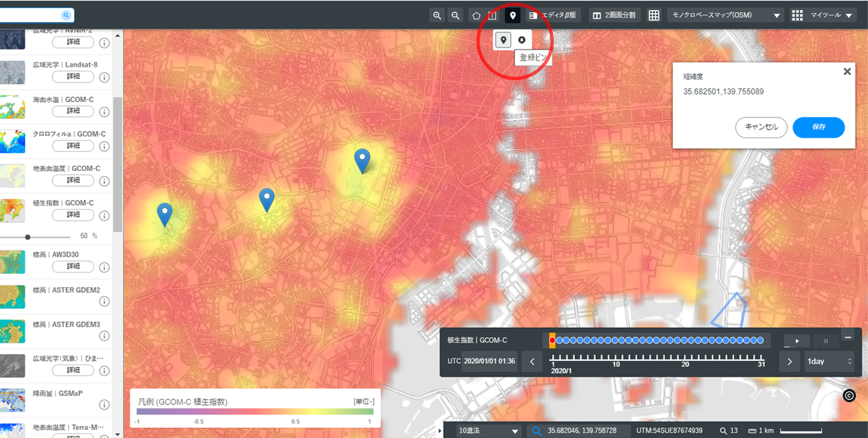Image resolution: width=868 pixels, height=438 pixels.
Task: Select the registered pin option
Action: [522, 41]
